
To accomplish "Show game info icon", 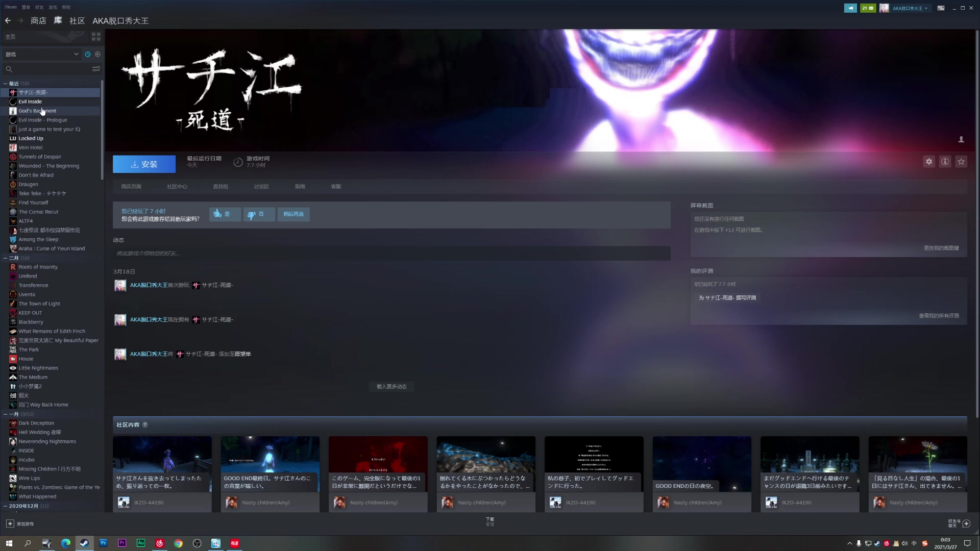I will (945, 162).
